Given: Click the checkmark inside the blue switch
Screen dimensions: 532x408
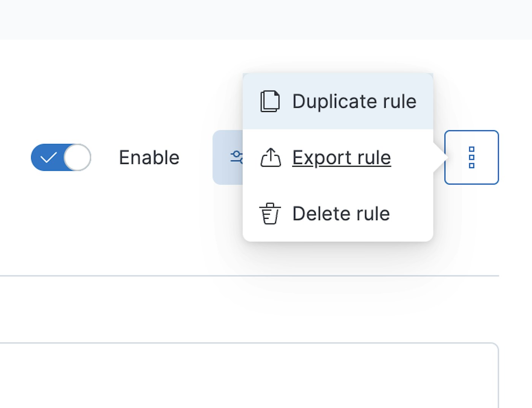Looking at the screenshot, I should pos(48,157).
